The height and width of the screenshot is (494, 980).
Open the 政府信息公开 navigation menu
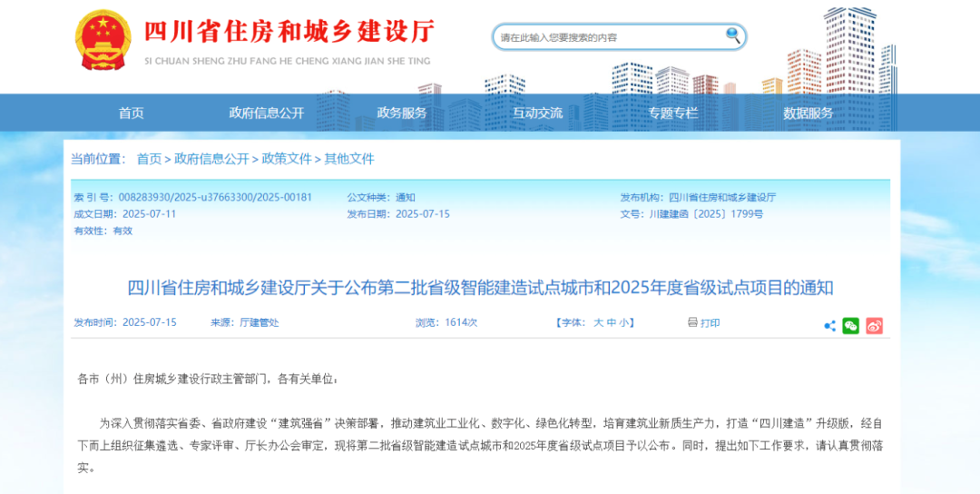266,114
